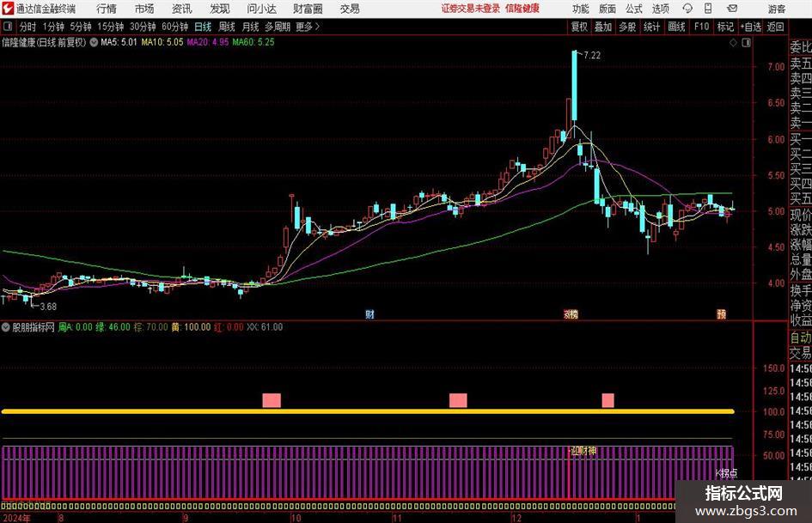Click the 通达信 app logo icon
This screenshot has width=812, height=523.
[x=8, y=9]
